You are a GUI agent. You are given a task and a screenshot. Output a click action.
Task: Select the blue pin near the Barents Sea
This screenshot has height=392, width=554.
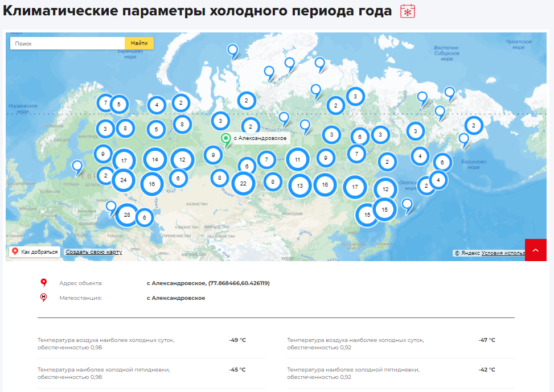click(232, 50)
